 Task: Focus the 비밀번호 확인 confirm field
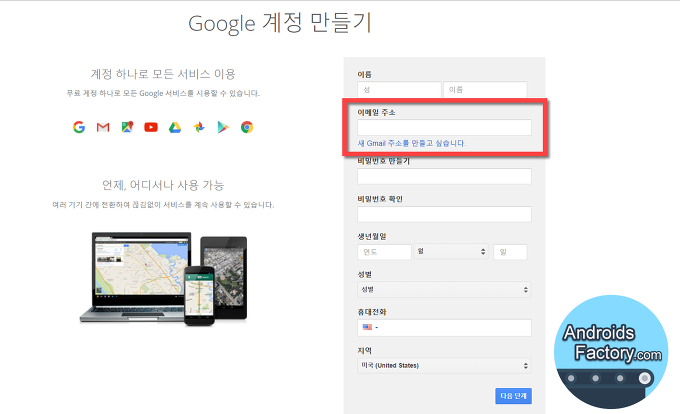tap(444, 214)
